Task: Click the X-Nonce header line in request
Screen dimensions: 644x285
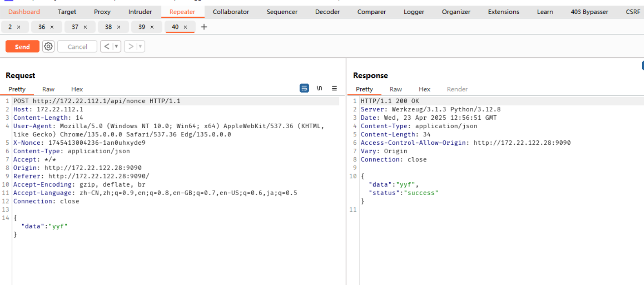Action: pyautogui.click(x=79, y=143)
